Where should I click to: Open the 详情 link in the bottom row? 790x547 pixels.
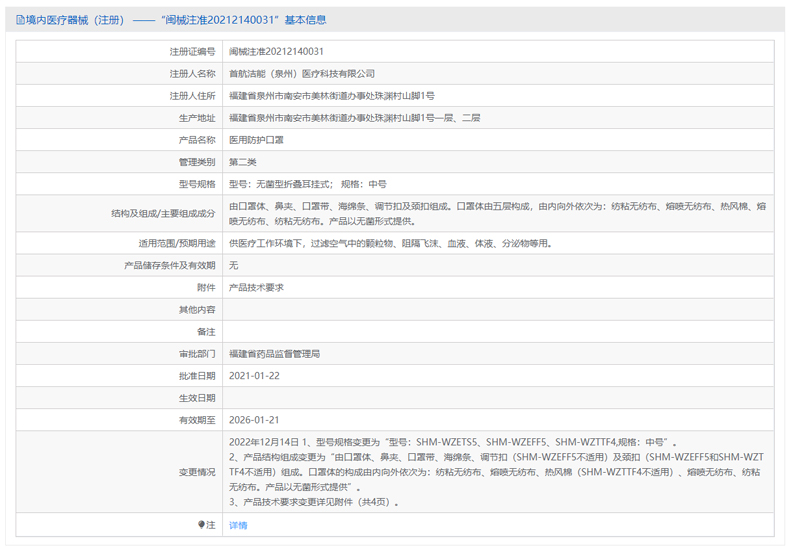coord(238,525)
